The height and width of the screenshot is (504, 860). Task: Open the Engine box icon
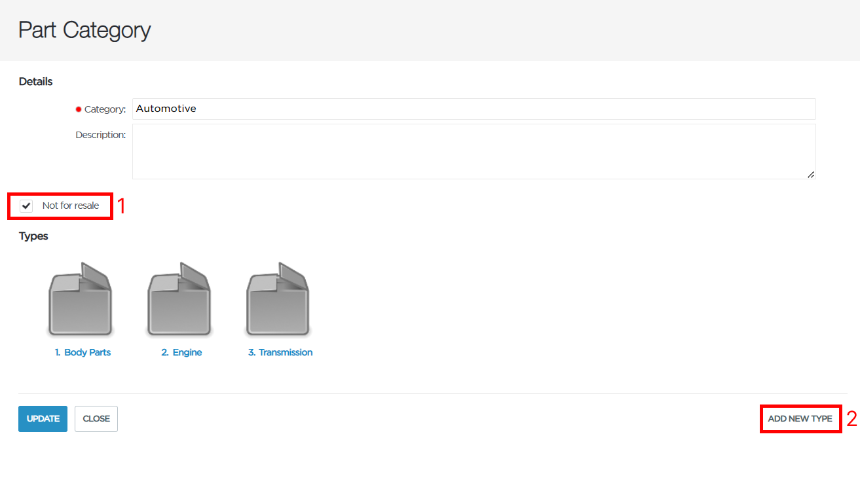click(x=179, y=300)
